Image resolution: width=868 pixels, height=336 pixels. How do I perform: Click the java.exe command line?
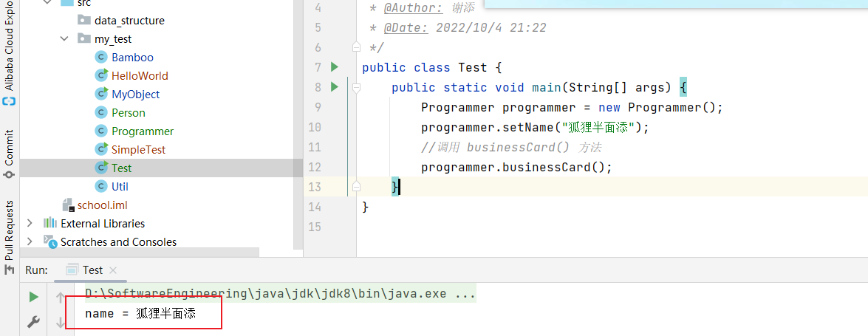point(280,294)
